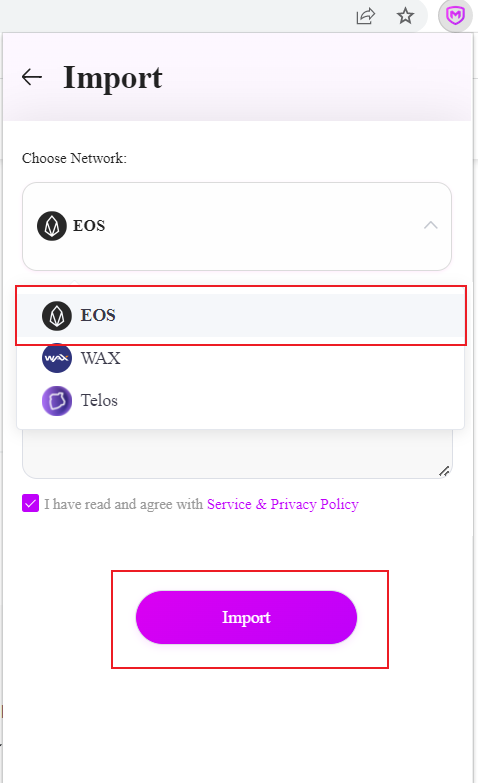Image resolution: width=478 pixels, height=783 pixels.
Task: Click the EOS logo in the selected network field
Action: point(52,226)
